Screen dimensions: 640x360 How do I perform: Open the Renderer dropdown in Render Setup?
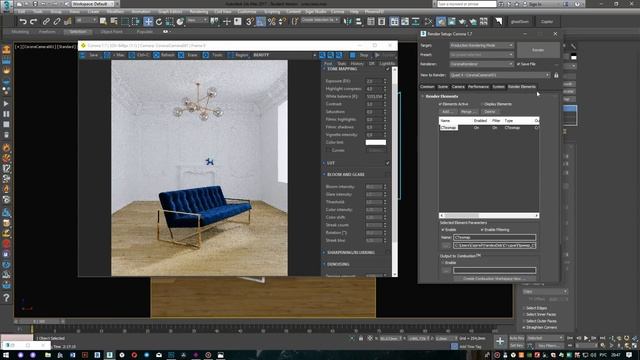(482, 64)
